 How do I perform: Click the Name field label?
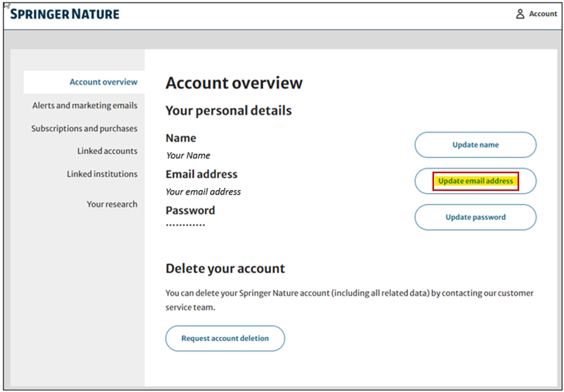181,138
